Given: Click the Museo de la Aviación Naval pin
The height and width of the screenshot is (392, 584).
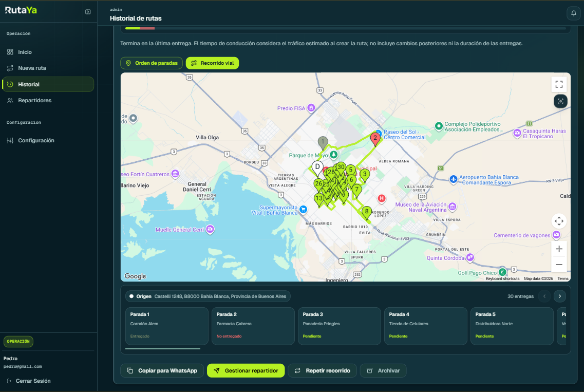Looking at the screenshot, I should (452, 206).
